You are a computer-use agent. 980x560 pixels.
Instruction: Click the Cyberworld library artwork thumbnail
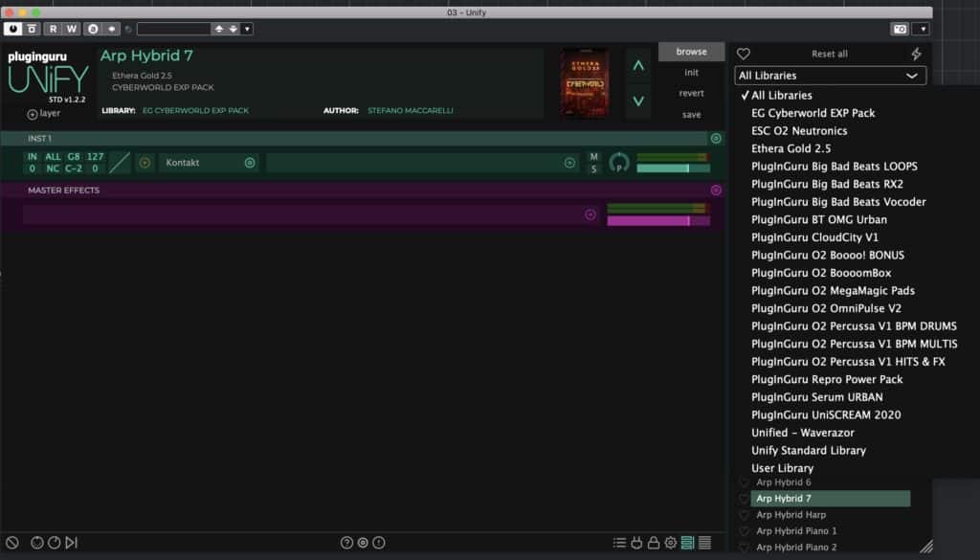coord(585,82)
